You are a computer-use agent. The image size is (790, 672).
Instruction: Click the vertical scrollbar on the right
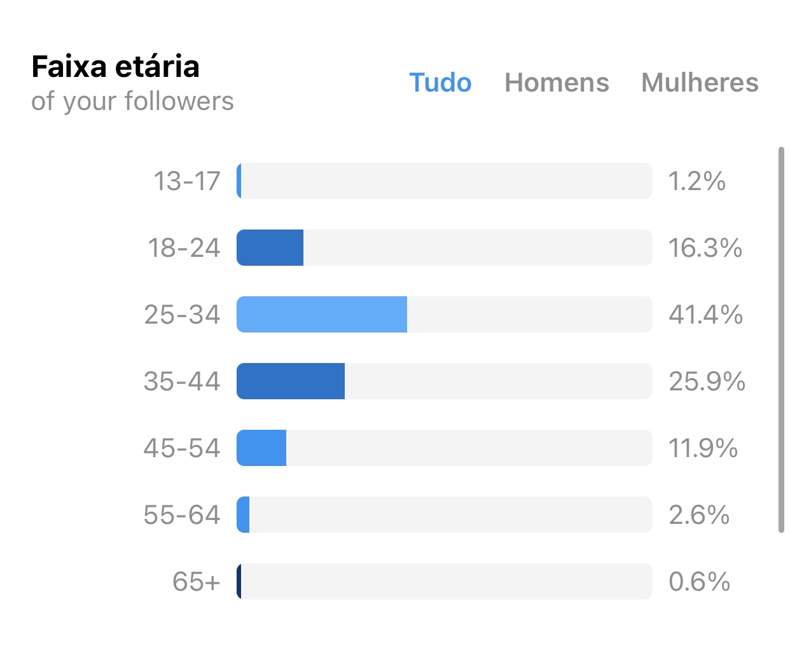point(781,340)
